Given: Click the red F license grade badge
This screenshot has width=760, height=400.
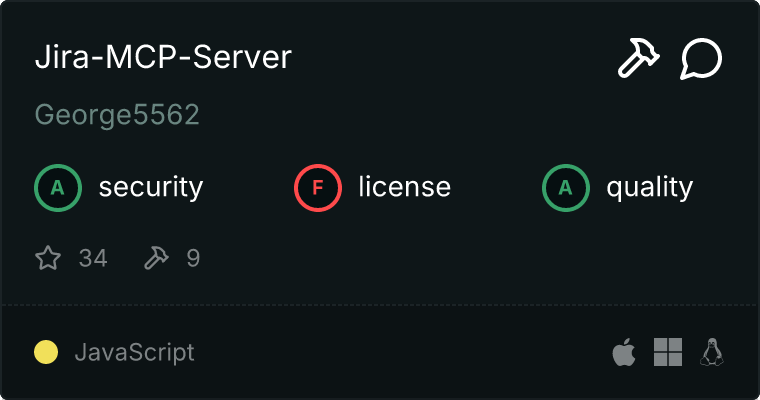Looking at the screenshot, I should click(318, 187).
